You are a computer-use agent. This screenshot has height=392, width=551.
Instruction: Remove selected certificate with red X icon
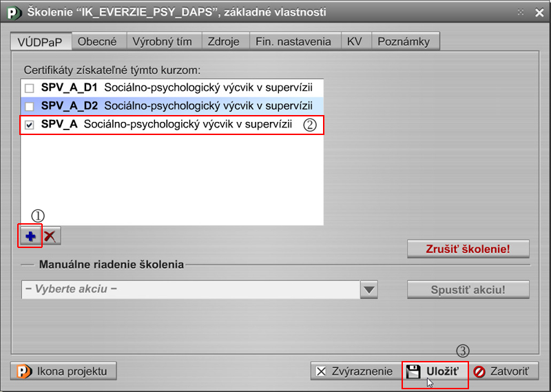click(50, 236)
